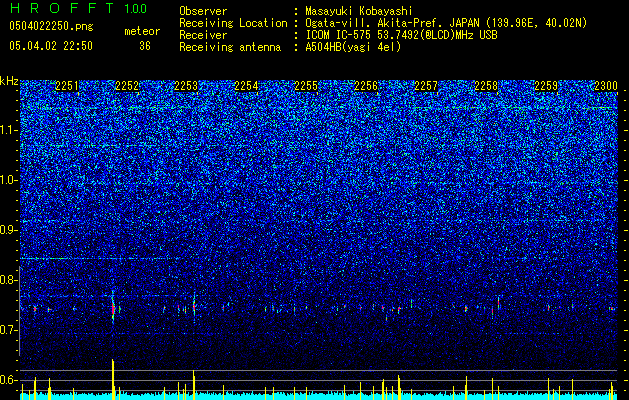629x400 pixels.
Task: Click the 2300 time marker
Action: (606, 86)
